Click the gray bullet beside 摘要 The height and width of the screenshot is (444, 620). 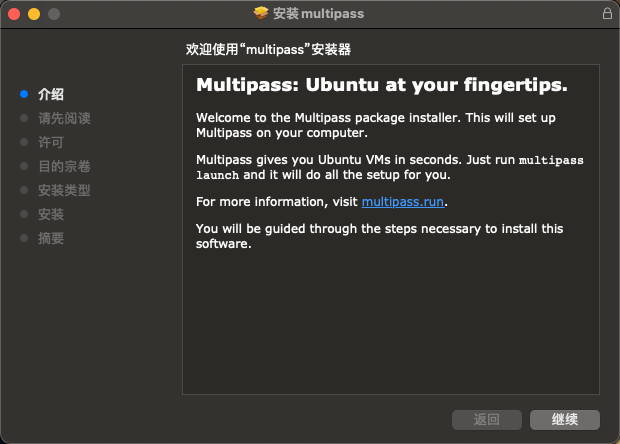pos(24,238)
